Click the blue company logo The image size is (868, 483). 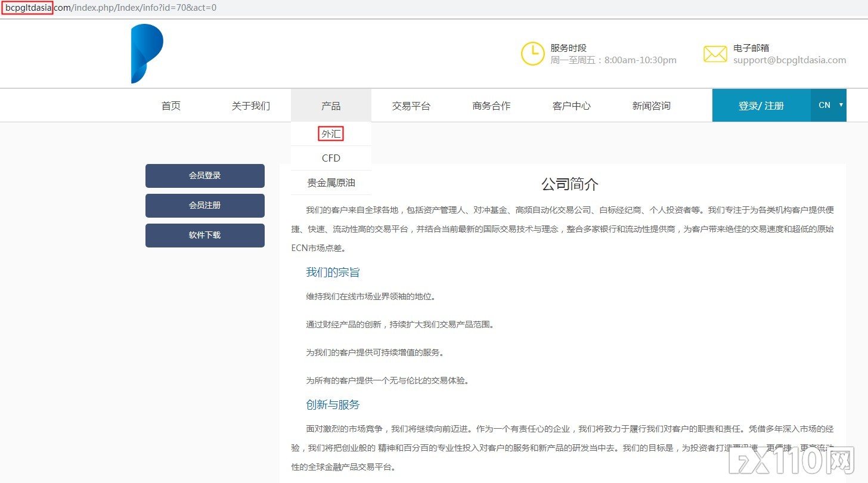coord(146,54)
